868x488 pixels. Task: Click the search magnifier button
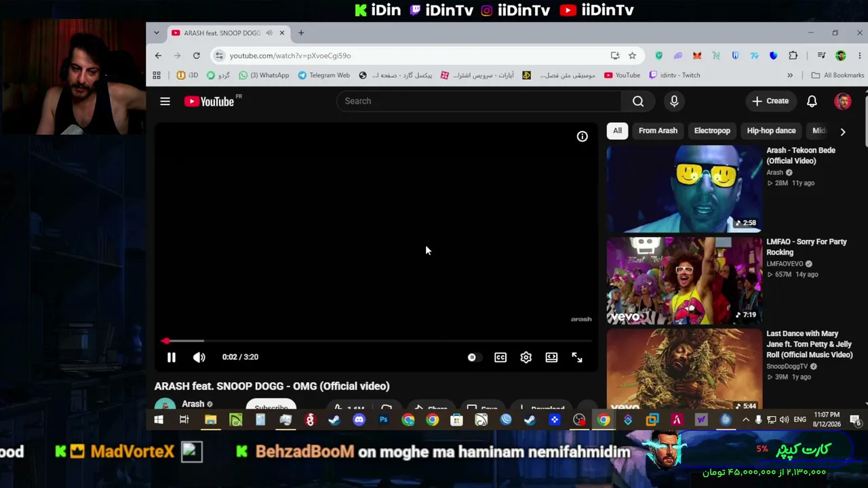(638, 101)
